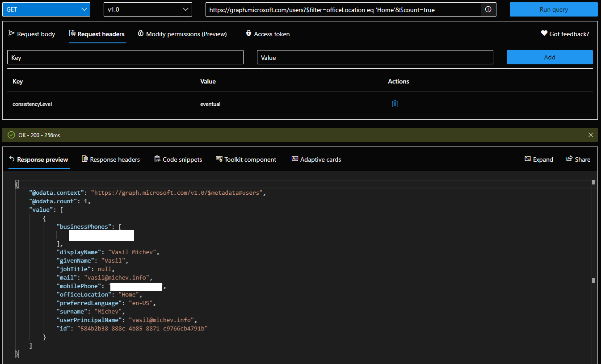Open Modify permissions (Preview) tab
This screenshot has width=601, height=364.
tap(182, 34)
